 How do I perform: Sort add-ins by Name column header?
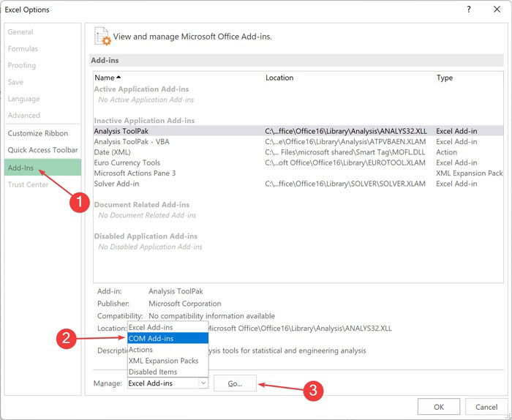coord(108,78)
